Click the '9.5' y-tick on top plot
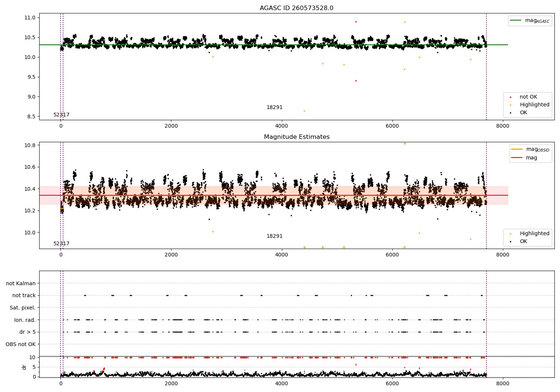The image size is (560, 392). click(31, 77)
